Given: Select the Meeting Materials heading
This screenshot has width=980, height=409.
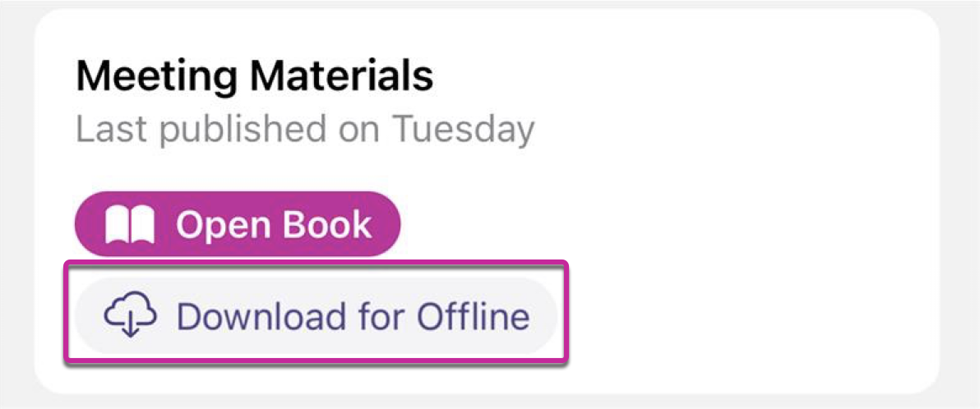Looking at the screenshot, I should coord(254,77).
